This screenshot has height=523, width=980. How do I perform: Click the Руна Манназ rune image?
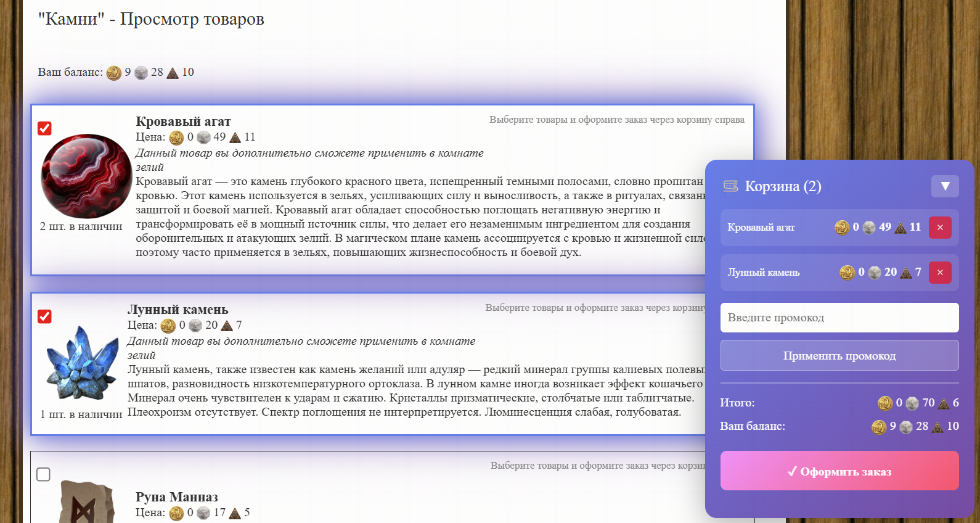pos(88,502)
